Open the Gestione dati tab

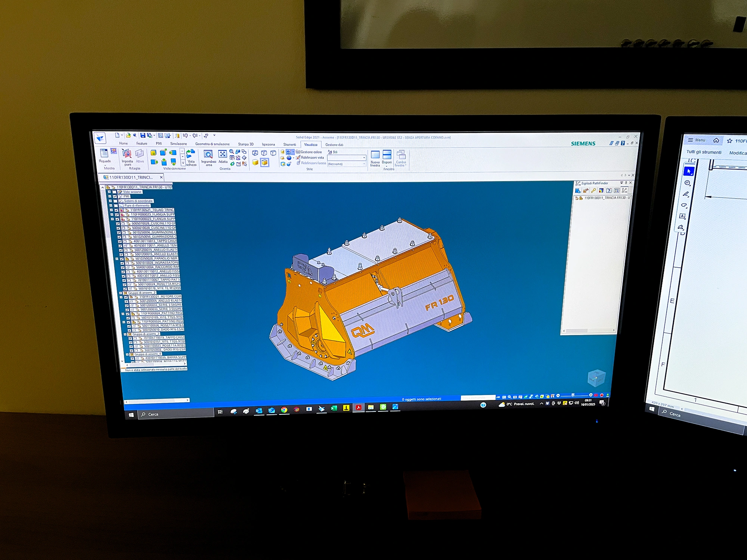[x=334, y=145]
